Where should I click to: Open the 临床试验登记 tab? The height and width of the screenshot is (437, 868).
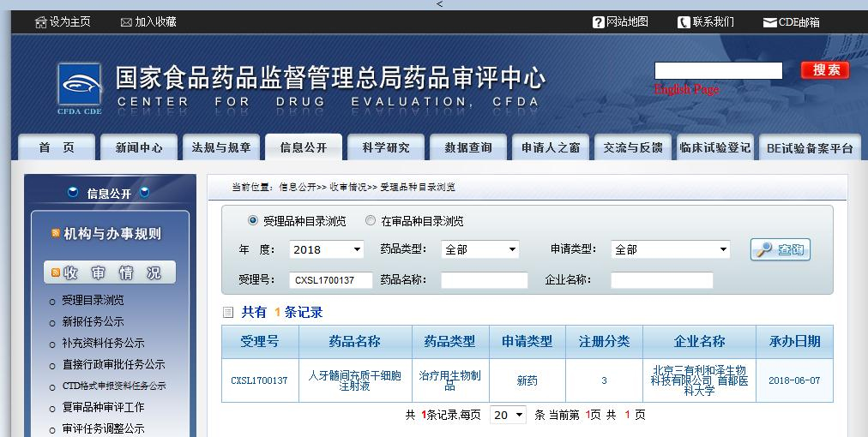715,147
